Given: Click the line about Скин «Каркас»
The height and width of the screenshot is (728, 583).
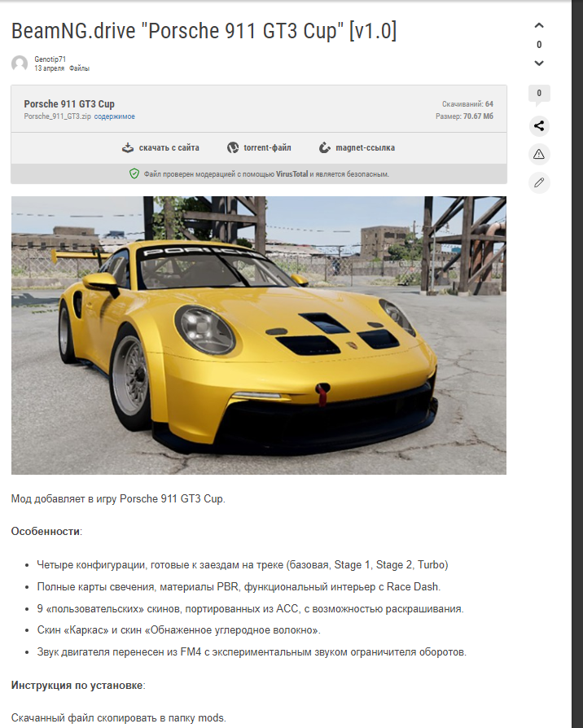Looking at the screenshot, I should [x=179, y=630].
